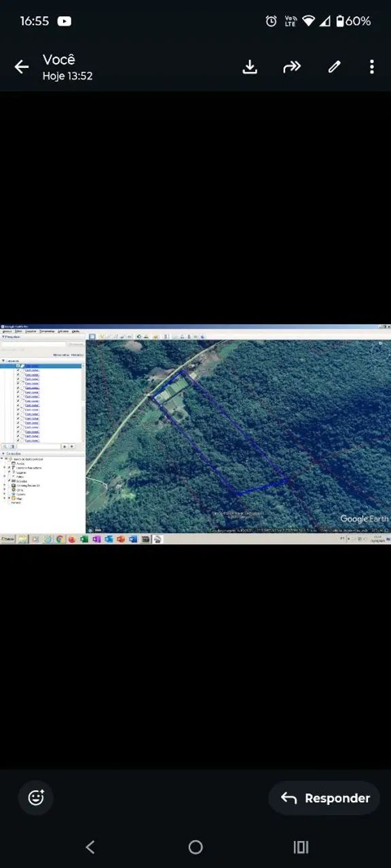
Task: Edit the image with the pencil icon
Action: coord(334,66)
